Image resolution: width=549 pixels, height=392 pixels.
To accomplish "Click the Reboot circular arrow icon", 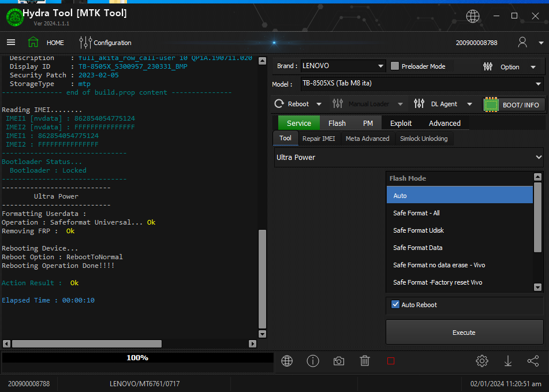I will click(x=279, y=103).
